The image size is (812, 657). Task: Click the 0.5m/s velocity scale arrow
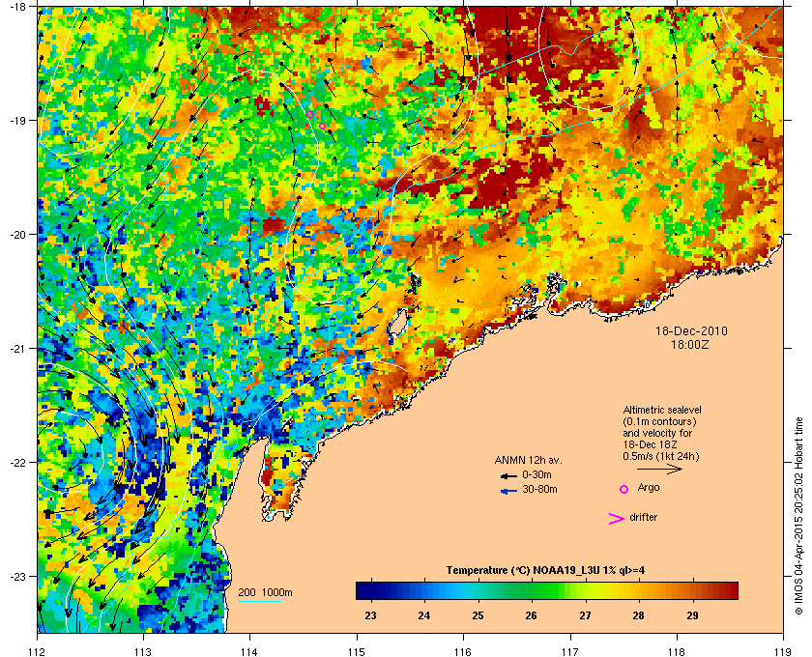pos(659,469)
